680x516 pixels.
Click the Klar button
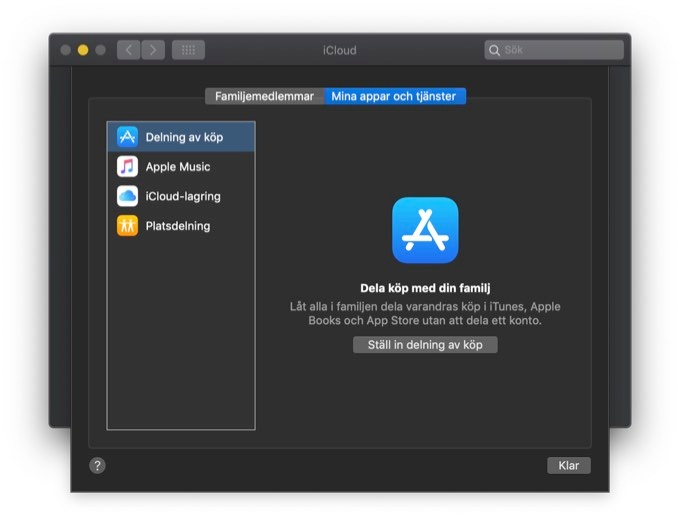(x=568, y=466)
